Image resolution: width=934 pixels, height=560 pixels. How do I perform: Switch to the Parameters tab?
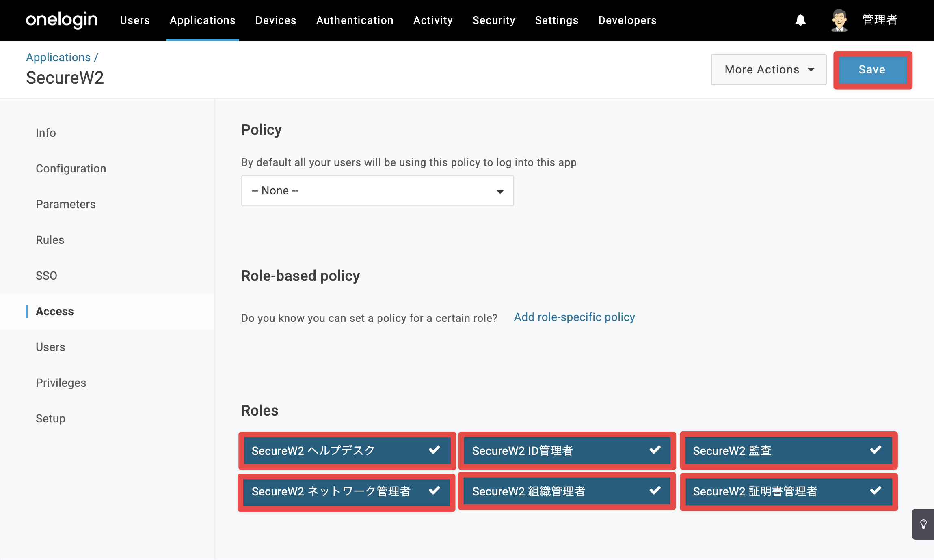pyautogui.click(x=66, y=204)
